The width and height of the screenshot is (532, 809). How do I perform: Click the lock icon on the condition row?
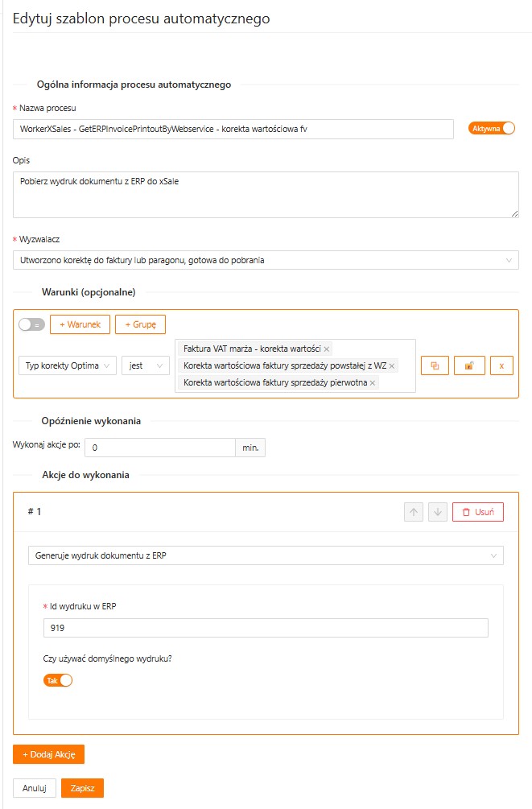(468, 365)
